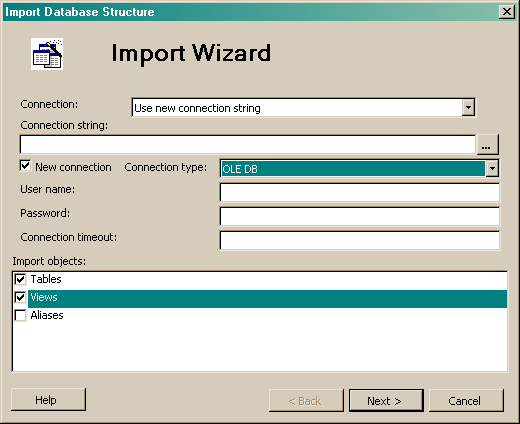Select the OLE DB connection type field
The height and width of the screenshot is (424, 520).
(353, 169)
